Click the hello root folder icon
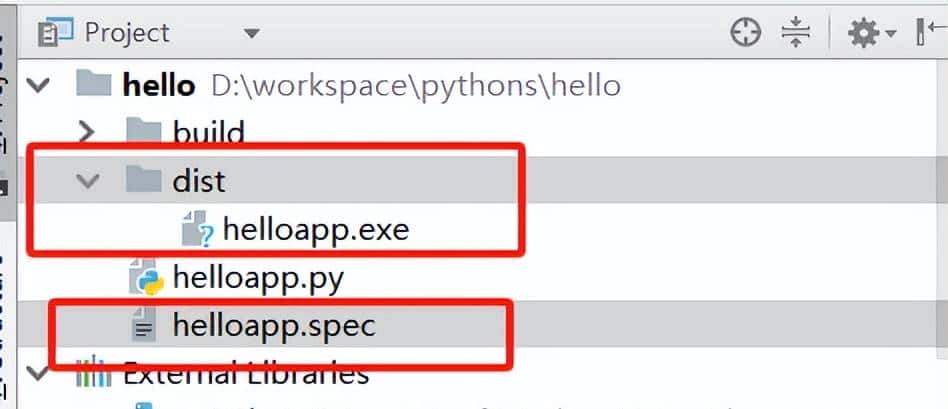This screenshot has width=948, height=409. coord(94,84)
